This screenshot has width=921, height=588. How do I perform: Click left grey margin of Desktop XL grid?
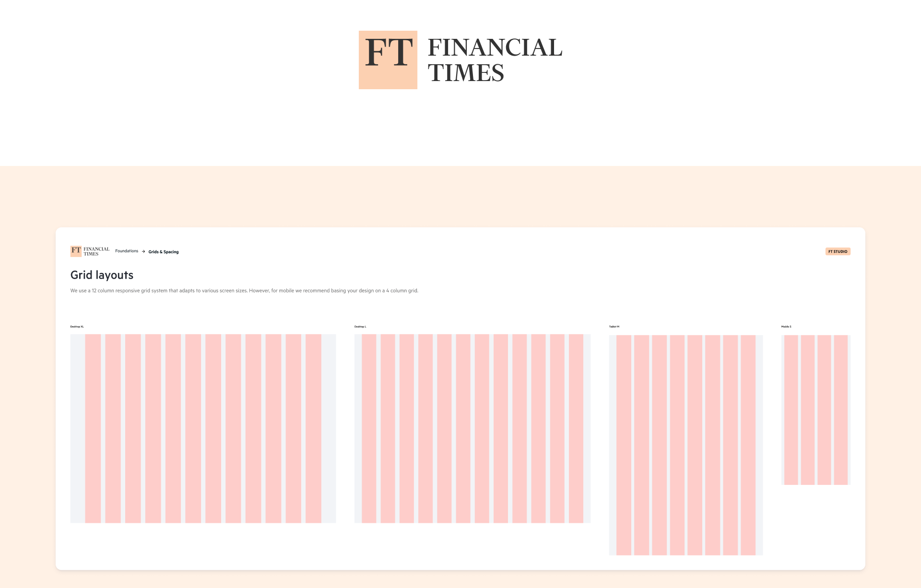pos(78,428)
